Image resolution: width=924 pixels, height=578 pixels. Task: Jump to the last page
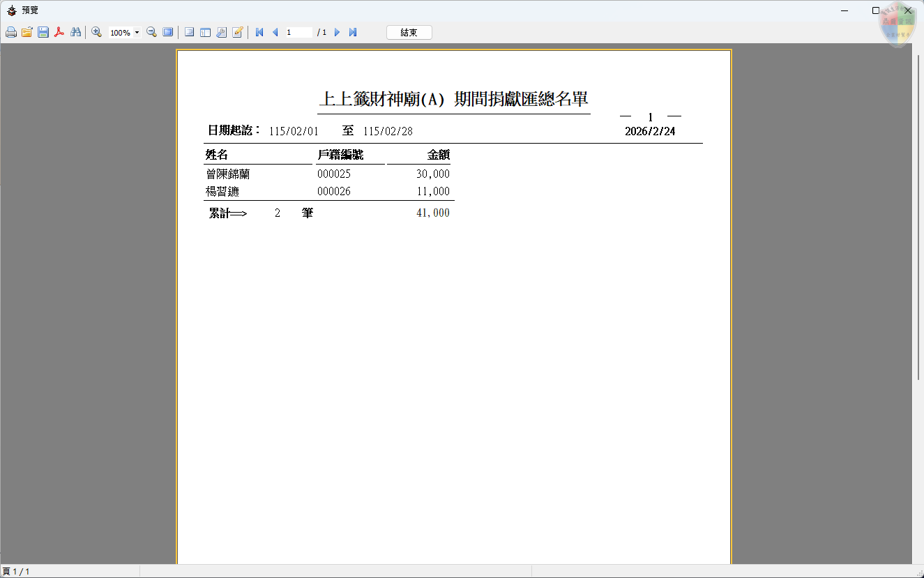point(353,33)
